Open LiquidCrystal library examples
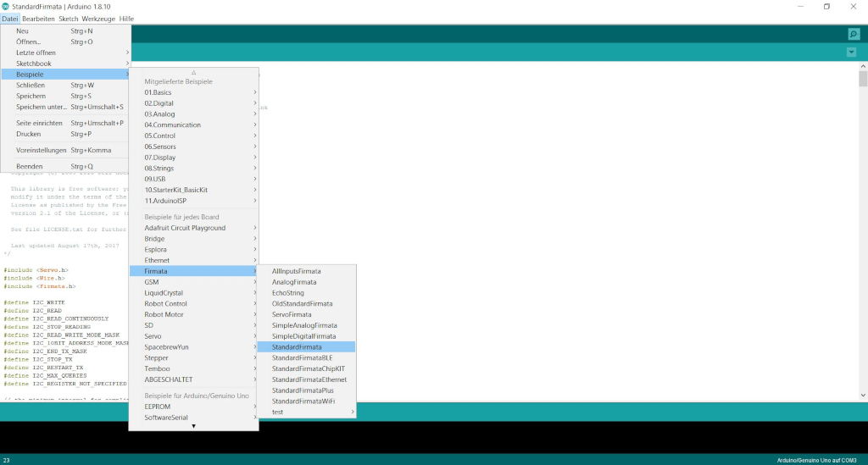Viewport: 868px width, 465px height. tap(194, 293)
